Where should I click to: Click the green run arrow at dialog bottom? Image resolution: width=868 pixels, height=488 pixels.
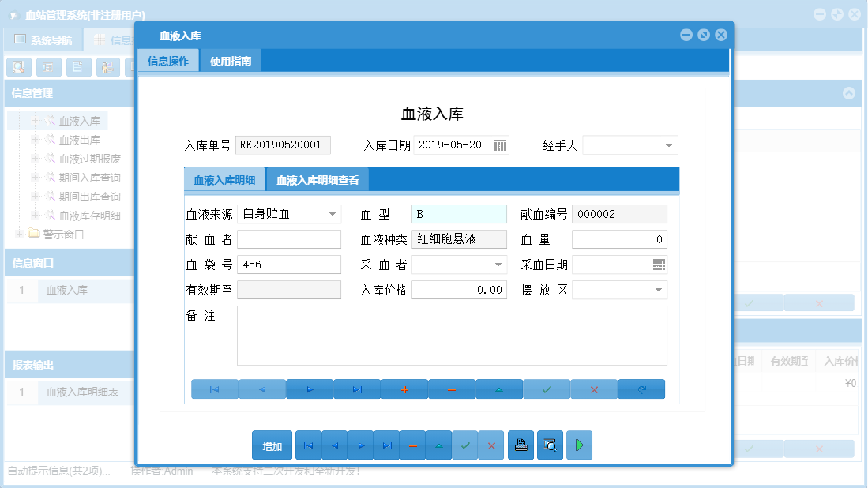[x=578, y=445]
